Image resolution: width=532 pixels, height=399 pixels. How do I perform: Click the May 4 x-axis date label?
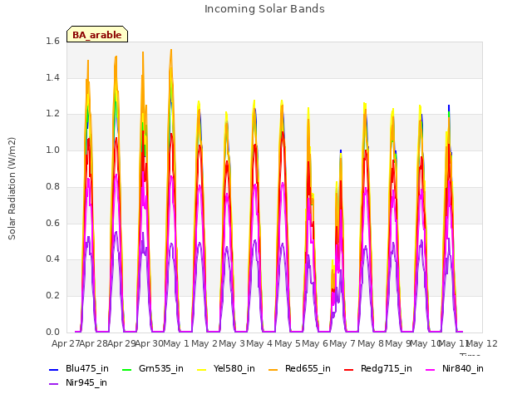(259, 343)
